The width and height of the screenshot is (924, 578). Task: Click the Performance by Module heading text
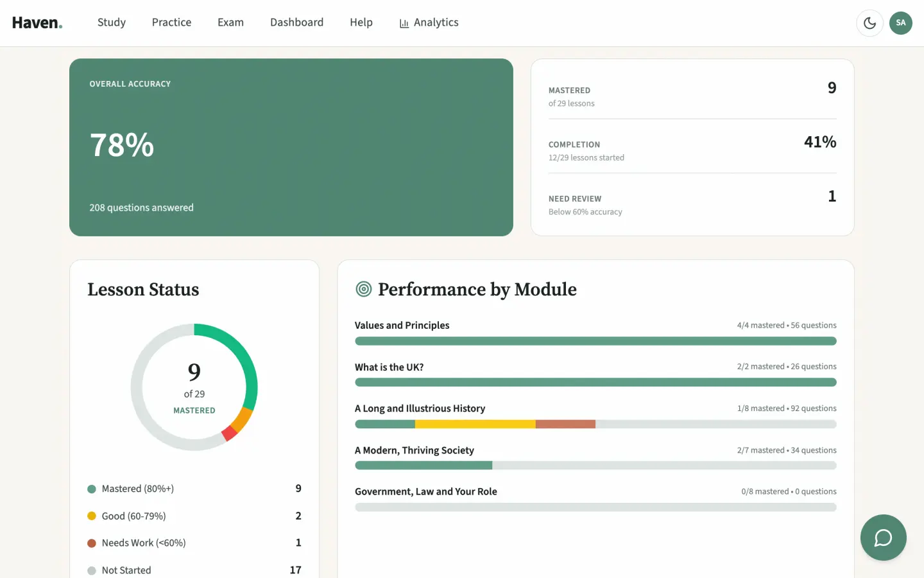[477, 290]
